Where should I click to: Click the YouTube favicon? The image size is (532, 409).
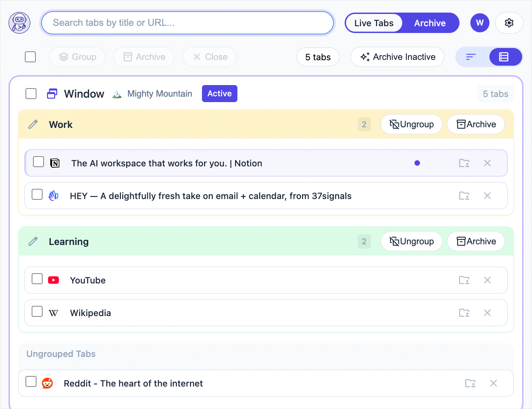coord(53,280)
